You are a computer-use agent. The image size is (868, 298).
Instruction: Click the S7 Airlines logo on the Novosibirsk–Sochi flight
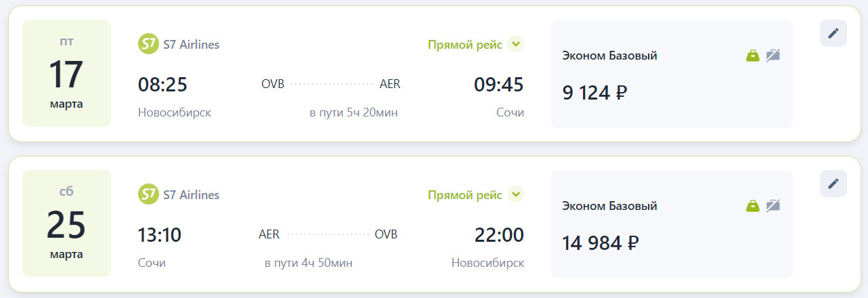pyautogui.click(x=148, y=45)
